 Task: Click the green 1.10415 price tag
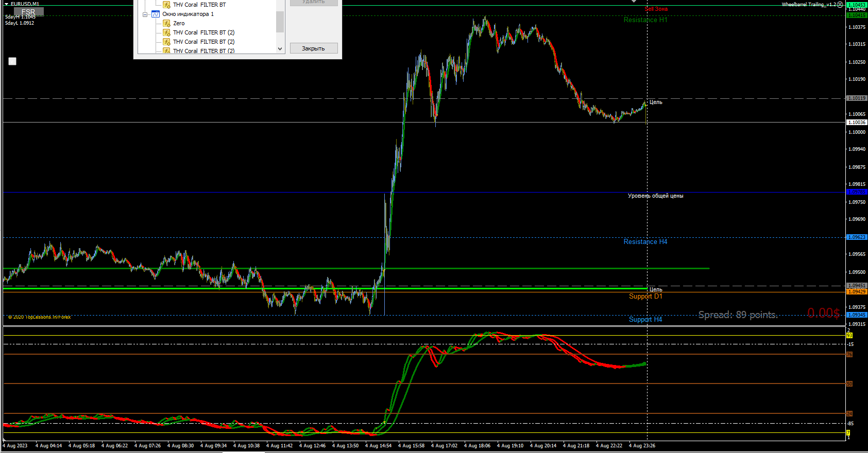coord(857,15)
